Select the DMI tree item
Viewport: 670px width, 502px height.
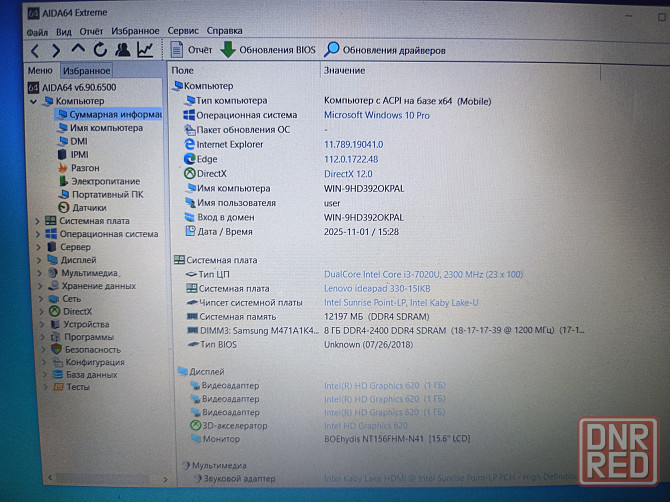(x=73, y=141)
